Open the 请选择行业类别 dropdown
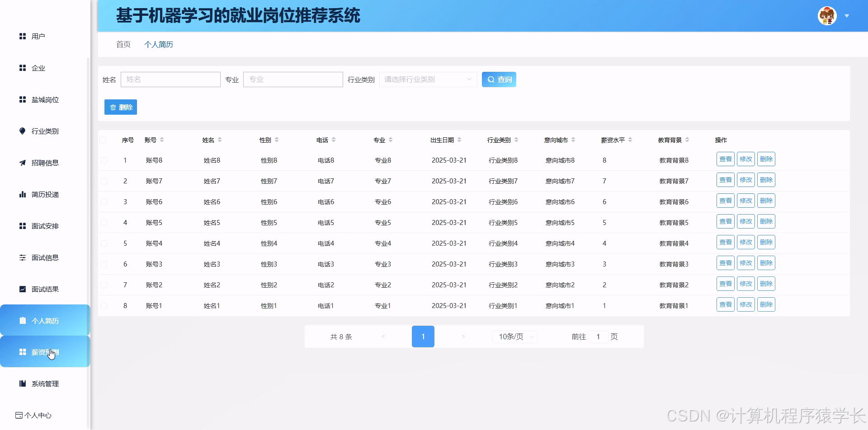Image resolution: width=868 pixels, height=430 pixels. [427, 79]
